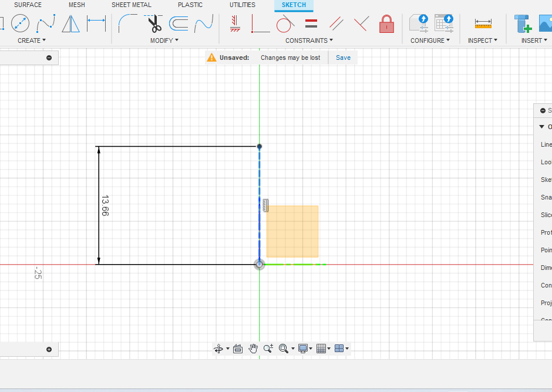Select the sketch origin point

coord(260,264)
